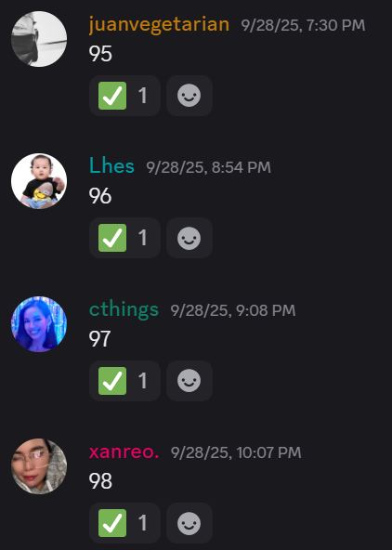Toggle check mark reaction on message 98
The width and height of the screenshot is (392, 550).
[x=124, y=523]
